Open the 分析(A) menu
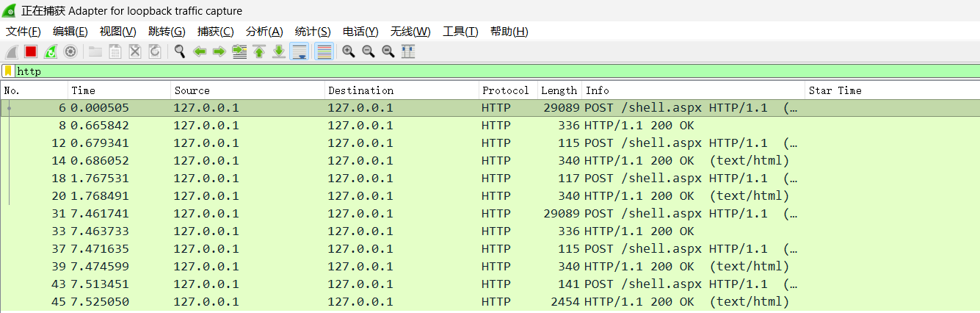 pos(264,32)
